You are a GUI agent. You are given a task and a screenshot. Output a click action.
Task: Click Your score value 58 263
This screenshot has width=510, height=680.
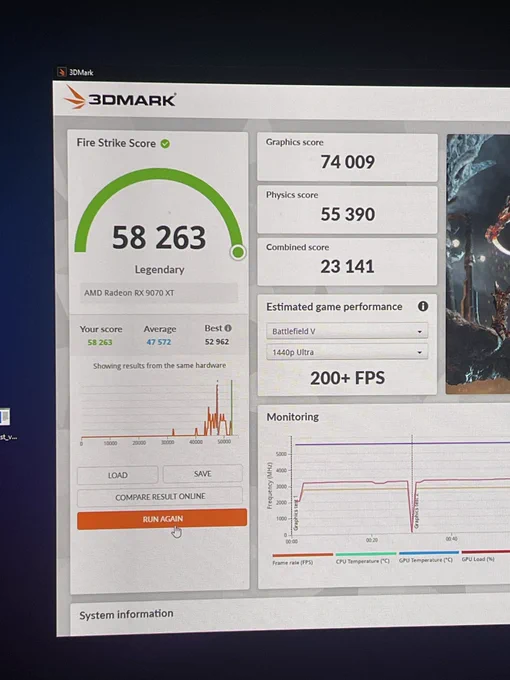[100, 342]
